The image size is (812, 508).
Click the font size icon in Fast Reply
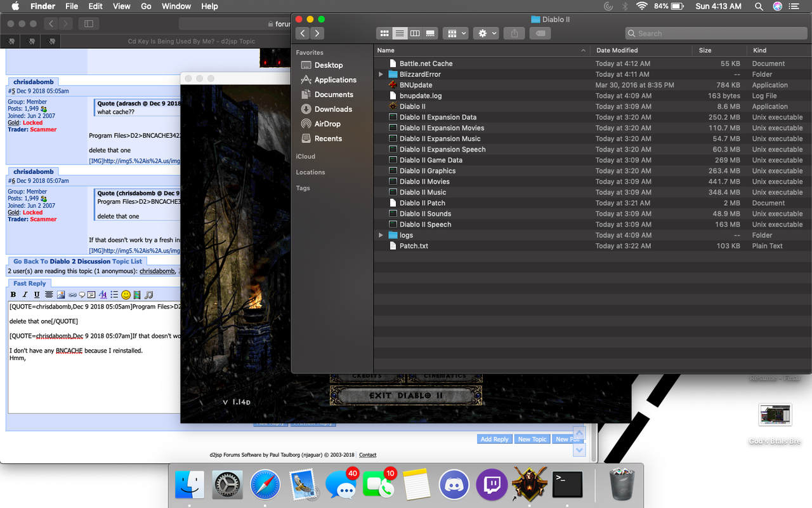pyautogui.click(x=103, y=295)
